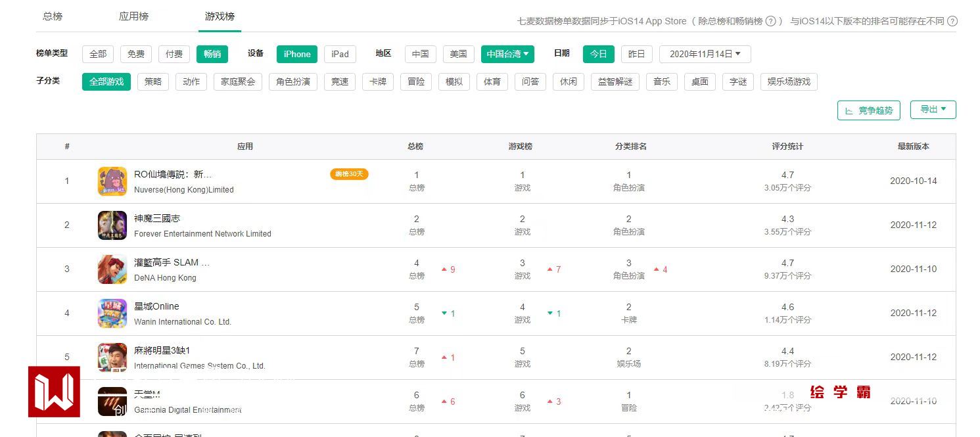Image resolution: width=980 pixels, height=437 pixels.
Task: Open the 竞争趋势 chart button
Action: tap(868, 110)
